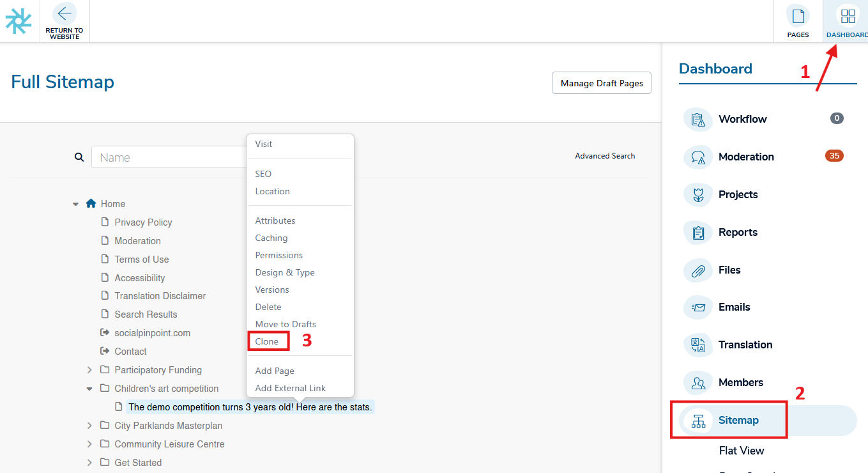Choose Clone from the context menu
Image resolution: width=868 pixels, height=473 pixels.
coord(267,341)
